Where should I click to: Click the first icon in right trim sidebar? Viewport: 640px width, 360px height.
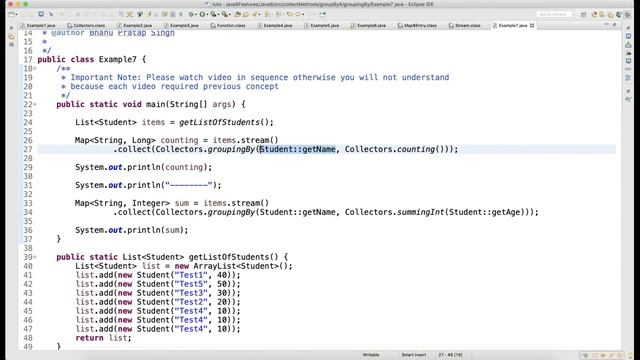tap(628, 27)
